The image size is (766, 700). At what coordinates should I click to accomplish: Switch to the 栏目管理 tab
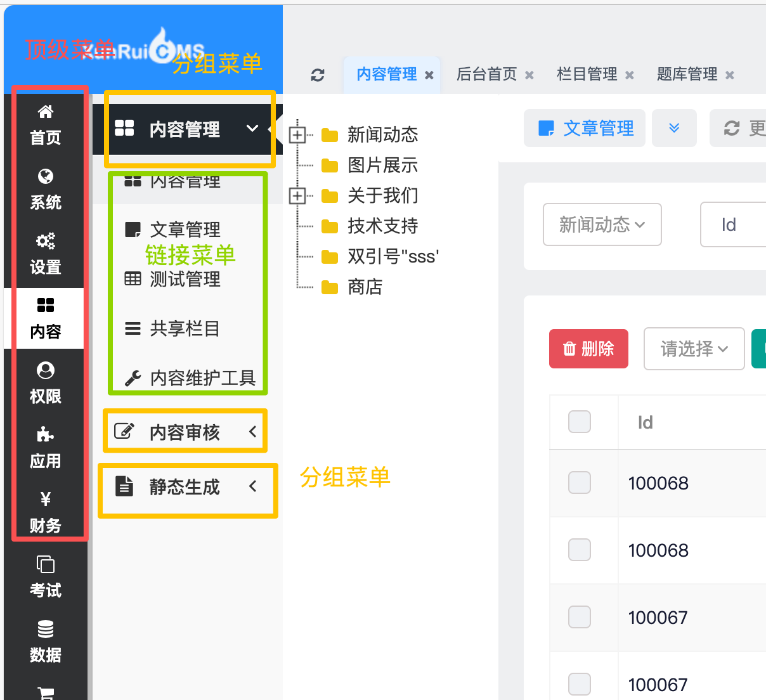587,75
